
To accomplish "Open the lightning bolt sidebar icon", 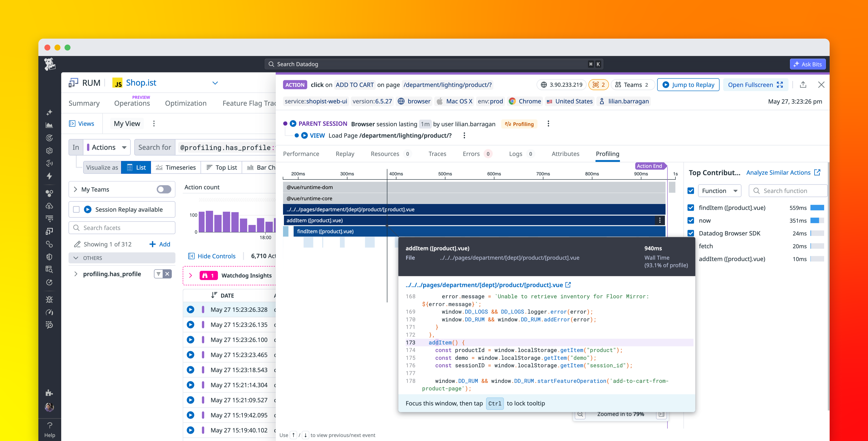I will click(x=49, y=176).
